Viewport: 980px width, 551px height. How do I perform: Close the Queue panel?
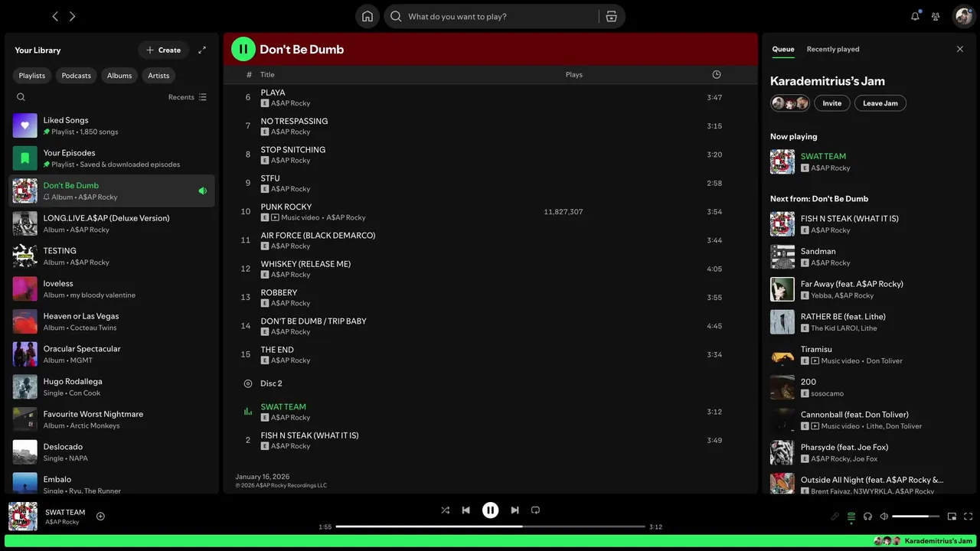960,49
